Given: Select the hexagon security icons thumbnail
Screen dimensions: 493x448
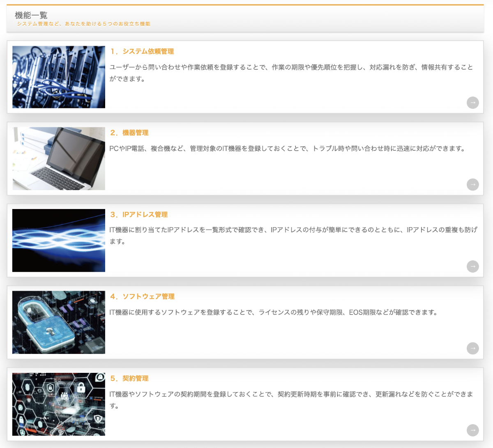Looking at the screenshot, I should click(x=59, y=404).
